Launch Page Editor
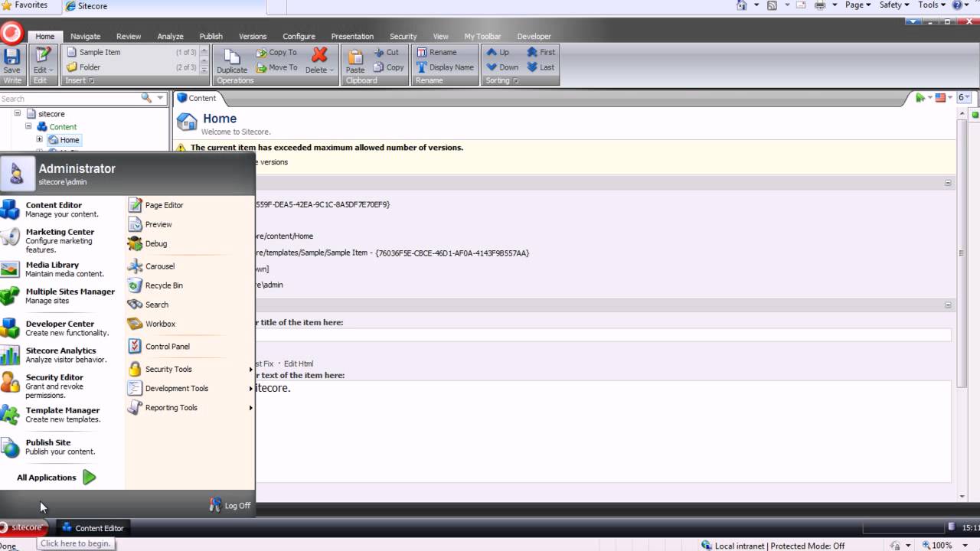980x551 pixels. (x=155, y=205)
